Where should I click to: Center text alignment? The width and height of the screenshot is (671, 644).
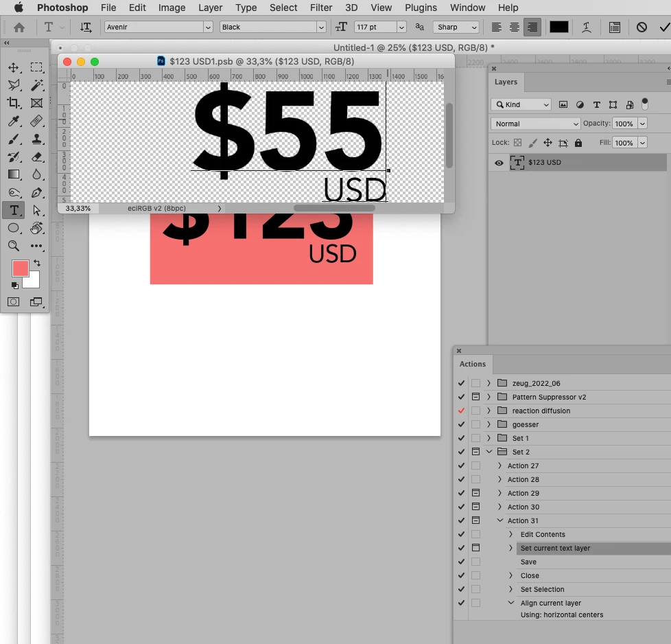(x=515, y=27)
